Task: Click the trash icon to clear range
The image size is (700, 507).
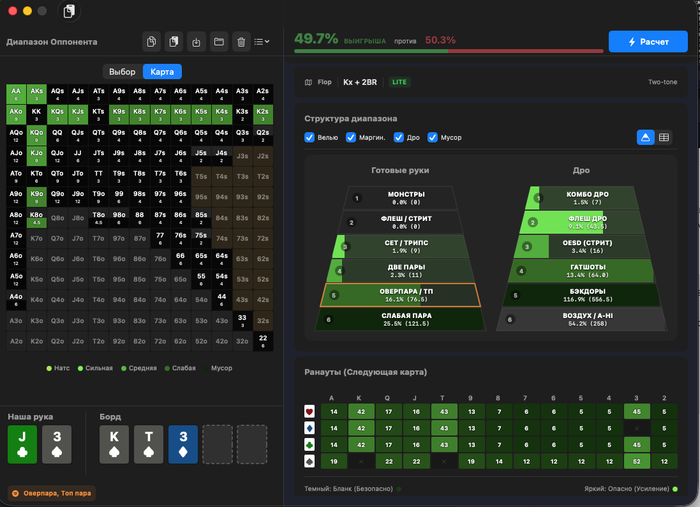Action: 241,42
